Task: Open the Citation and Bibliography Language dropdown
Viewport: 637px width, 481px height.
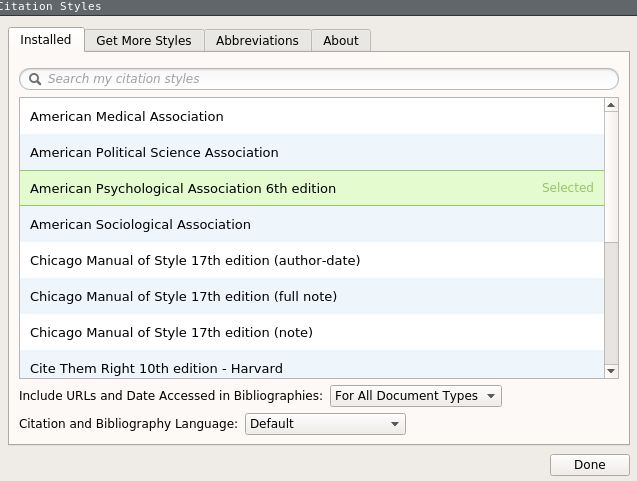Action: coord(325,424)
